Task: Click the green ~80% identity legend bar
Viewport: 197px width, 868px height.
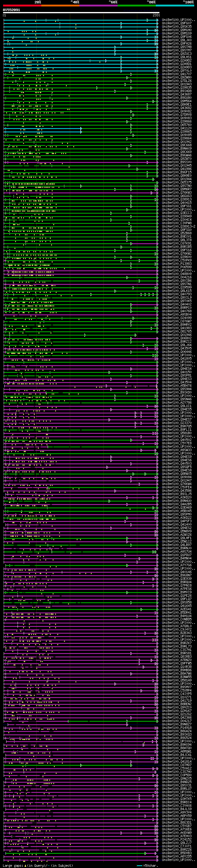Action: click(x=137, y=6)
